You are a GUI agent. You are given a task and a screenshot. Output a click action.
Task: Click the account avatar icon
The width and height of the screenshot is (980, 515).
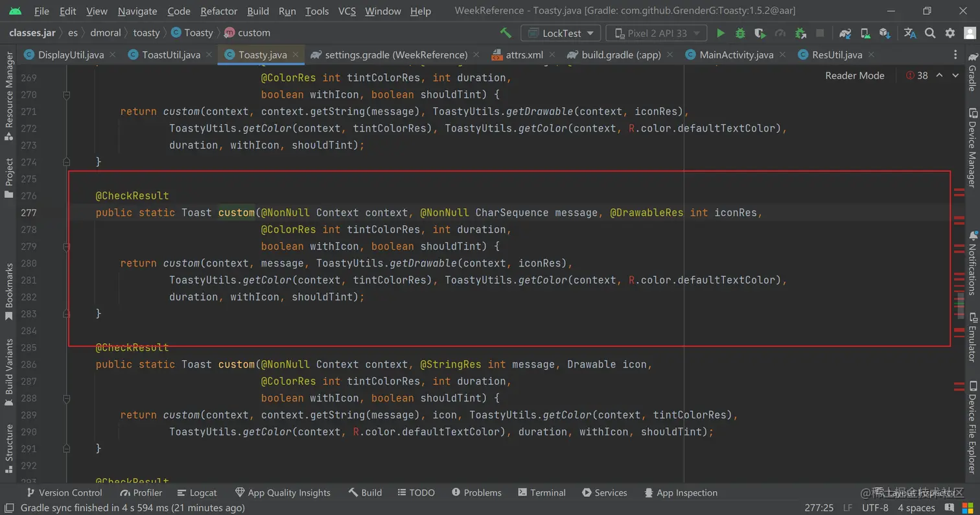click(970, 33)
